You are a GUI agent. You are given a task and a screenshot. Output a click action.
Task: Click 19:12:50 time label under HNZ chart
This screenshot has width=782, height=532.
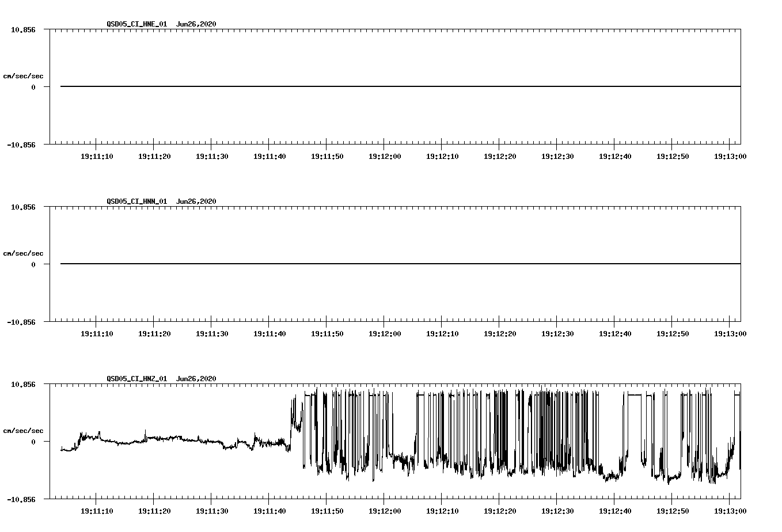[673, 511]
